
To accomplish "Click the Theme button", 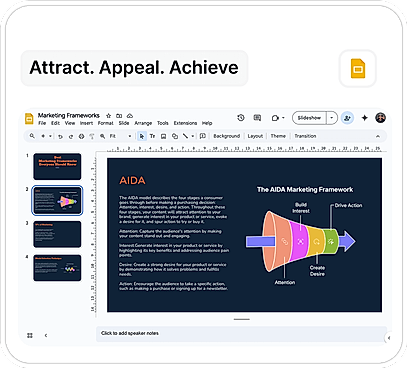I will 278,136.
